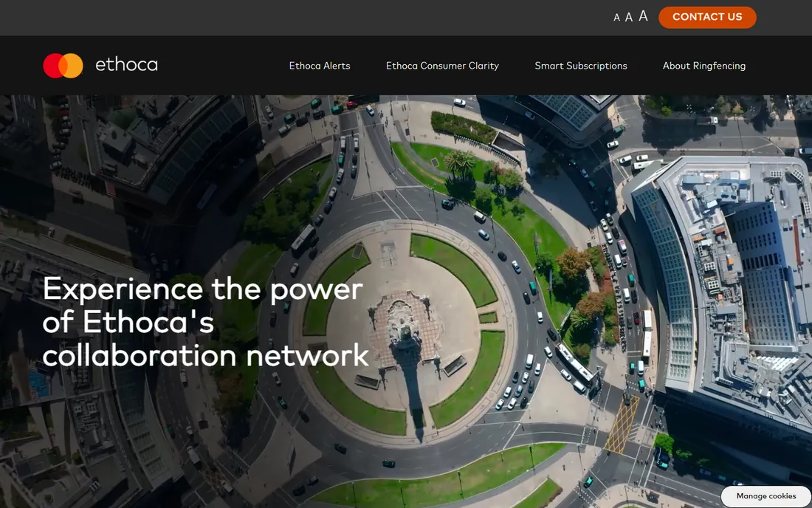Open About Ringfencing page
812x508 pixels.
click(704, 66)
